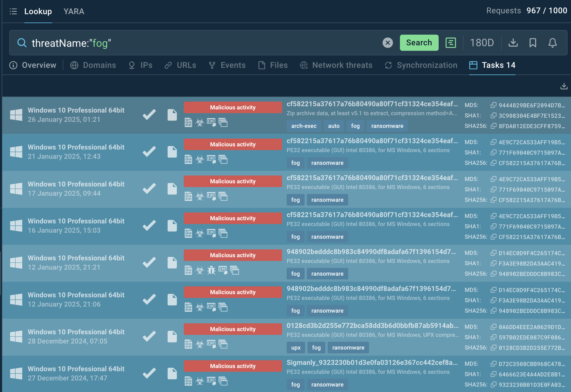Select the upx tag on December task
The image size is (571, 392).
[296, 348]
